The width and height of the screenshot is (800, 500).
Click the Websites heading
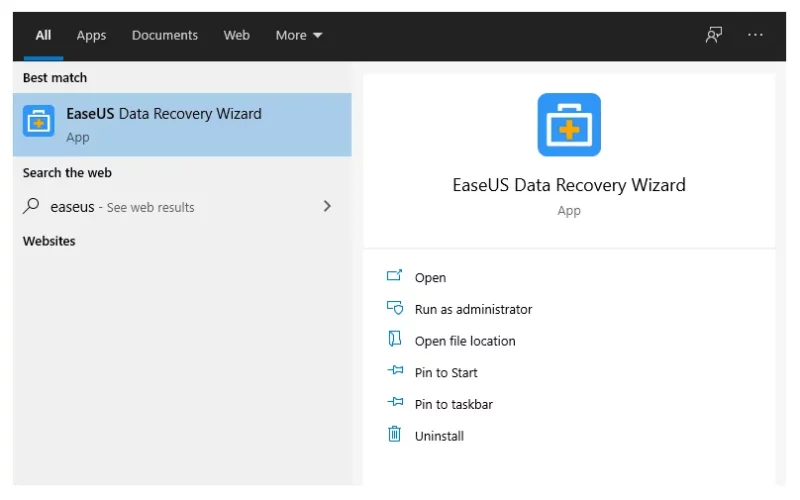[49, 241]
